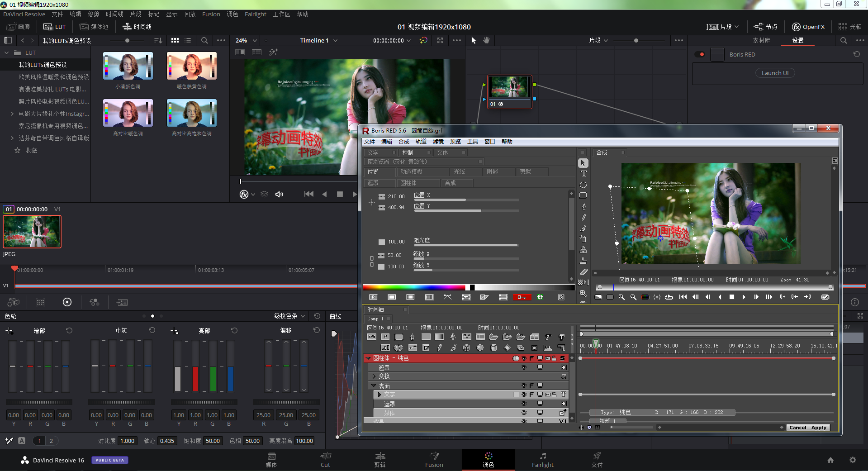Select the hand pan tool in node editor
This screenshot has height=471, width=868.
pyautogui.click(x=486, y=40)
